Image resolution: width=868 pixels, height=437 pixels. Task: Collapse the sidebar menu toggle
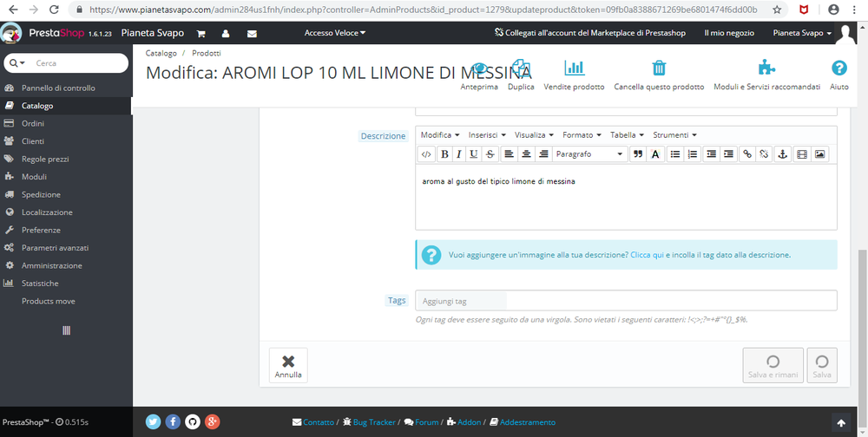(67, 331)
